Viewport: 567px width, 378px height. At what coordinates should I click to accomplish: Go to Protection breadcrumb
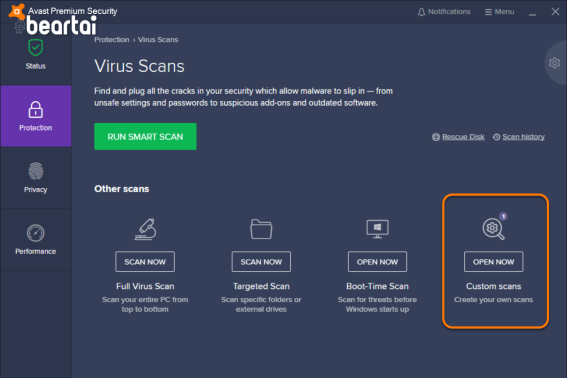click(x=112, y=39)
